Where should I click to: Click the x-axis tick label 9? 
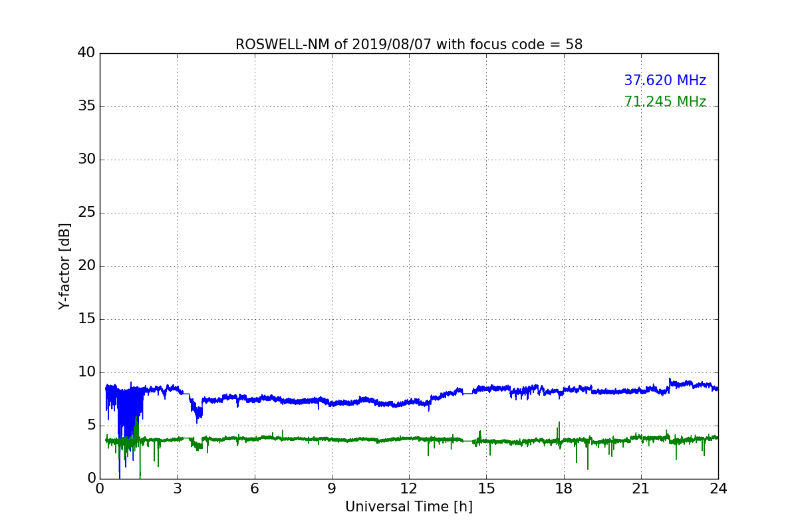click(332, 489)
